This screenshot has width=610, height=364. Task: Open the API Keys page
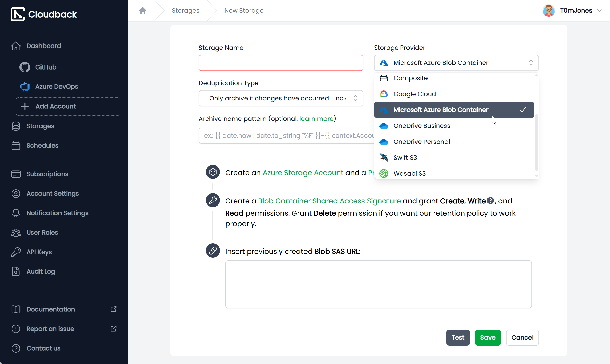tap(39, 252)
